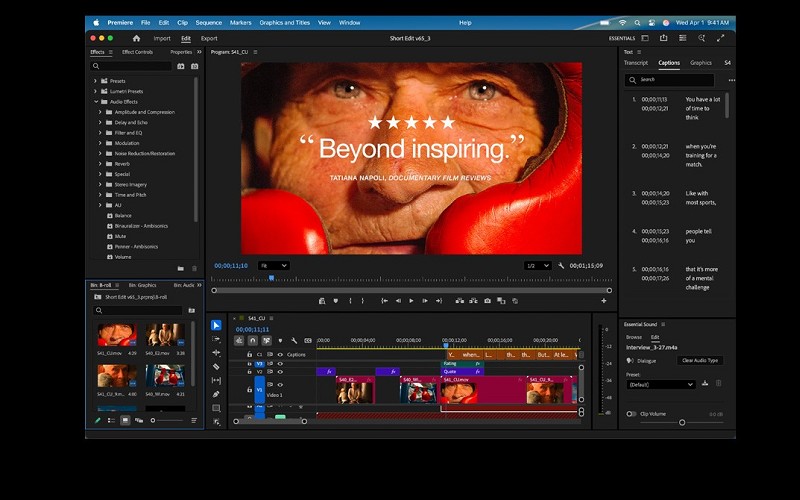Image resolution: width=800 pixels, height=500 pixels.
Task: Open 1/2 playback resolution dropdown
Action: (x=538, y=266)
